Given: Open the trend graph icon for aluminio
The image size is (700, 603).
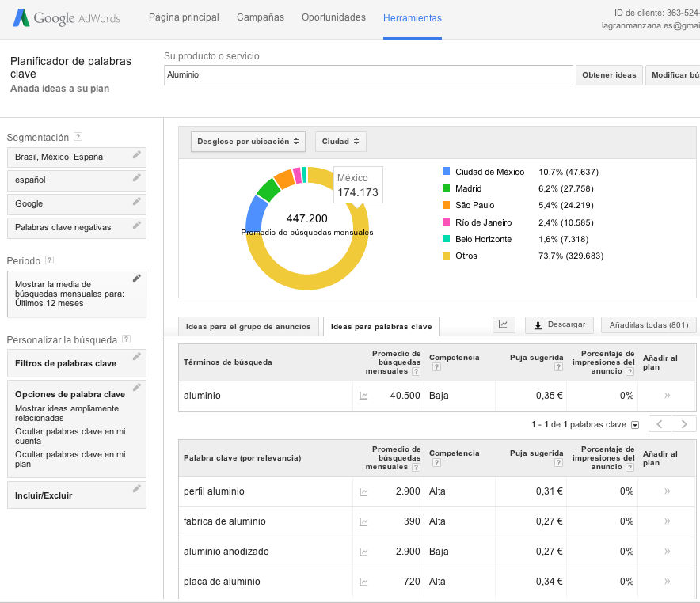Looking at the screenshot, I should pyautogui.click(x=363, y=396).
